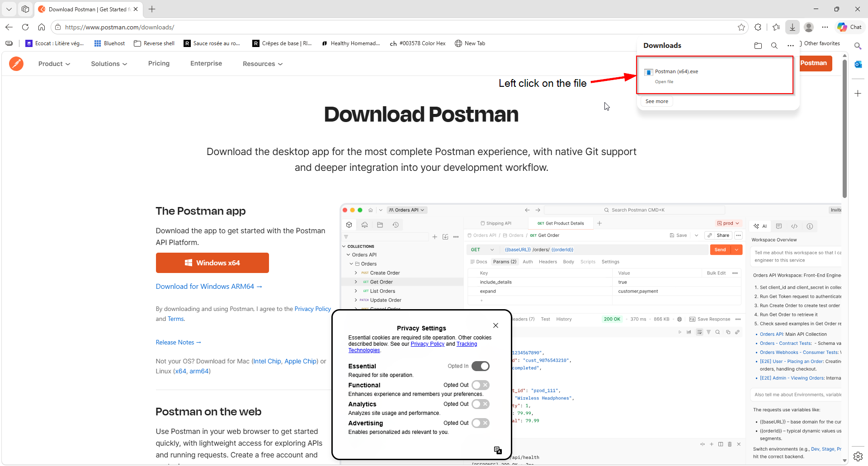Screen dimensions: 868x466
Task: Open the Bluehost bookmark
Action: tap(109, 43)
